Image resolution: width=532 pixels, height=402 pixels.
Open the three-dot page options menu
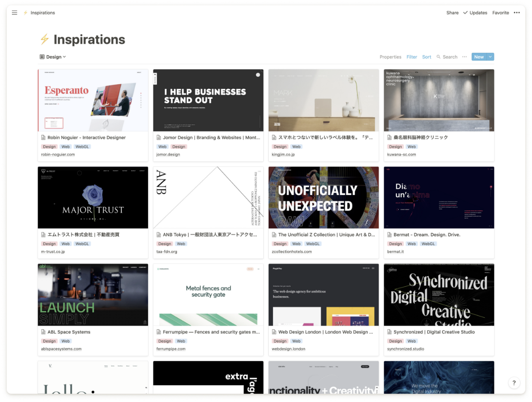click(516, 13)
